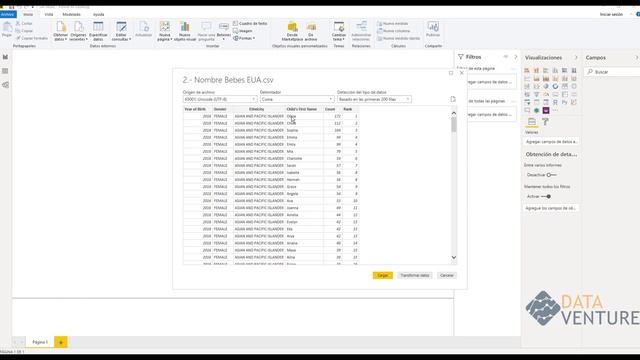Viewport: 640px width, 360px height.
Task: Click Nueva columna in Cálculos group
Action: [x=394, y=31]
